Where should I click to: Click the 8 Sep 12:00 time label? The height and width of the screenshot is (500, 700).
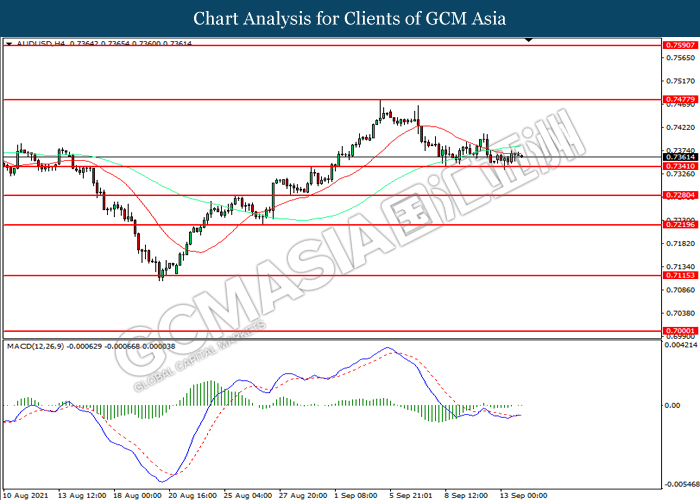[x=466, y=496]
